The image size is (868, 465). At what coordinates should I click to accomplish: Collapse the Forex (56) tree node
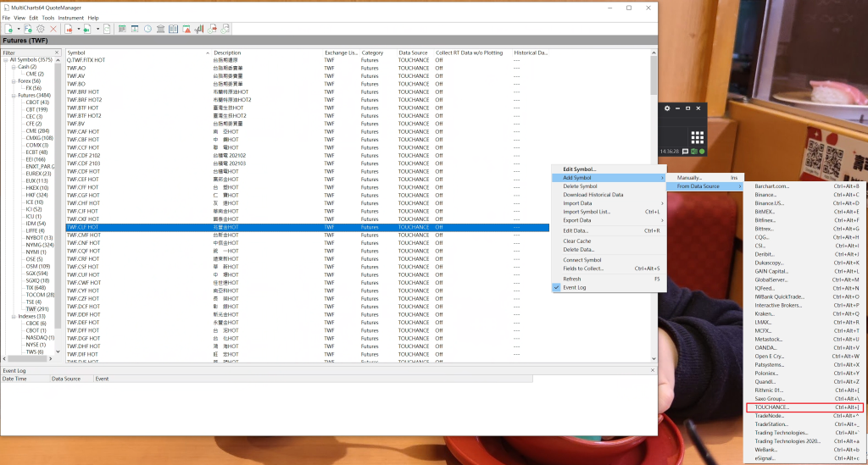point(14,81)
